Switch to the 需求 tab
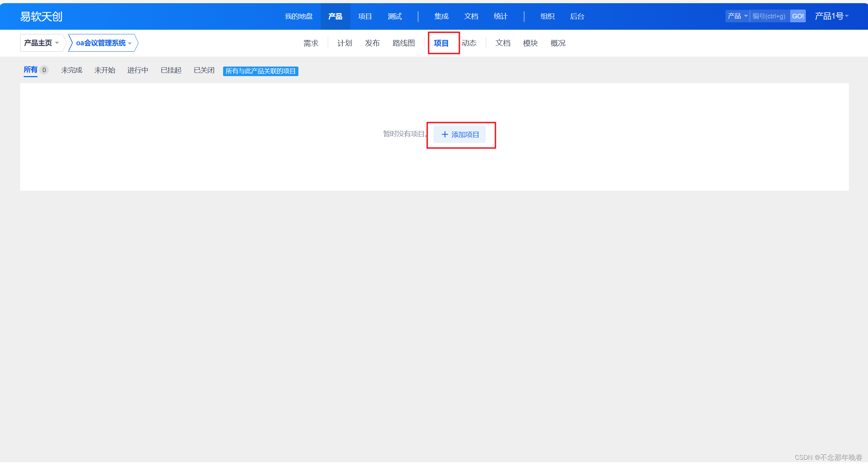This screenshot has width=868, height=464. pos(311,43)
